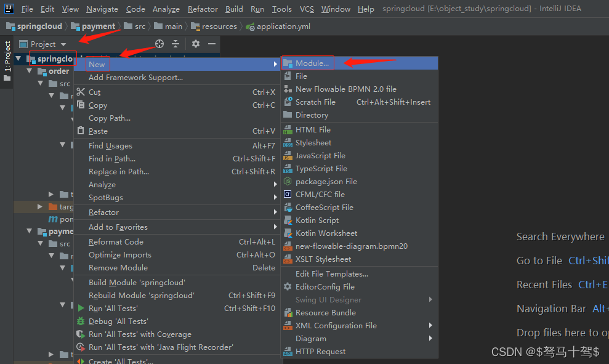Click the JavaScript File icon
Screen dimensions: 609x364
coord(288,155)
